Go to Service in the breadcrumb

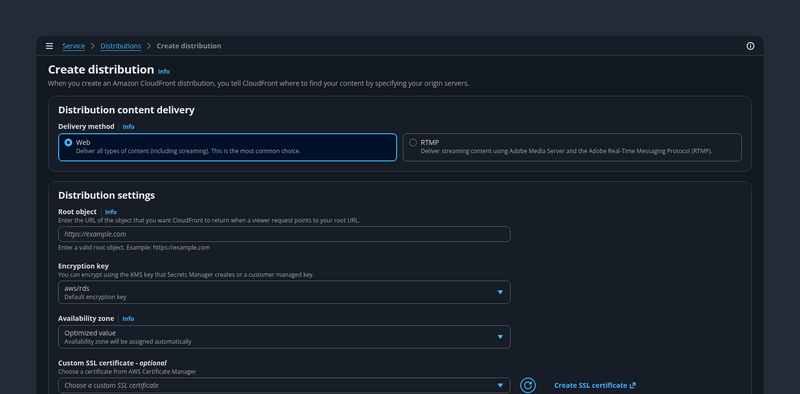coord(73,46)
